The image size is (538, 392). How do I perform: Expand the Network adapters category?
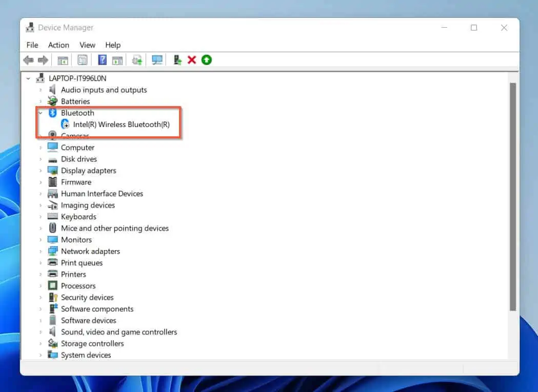41,251
